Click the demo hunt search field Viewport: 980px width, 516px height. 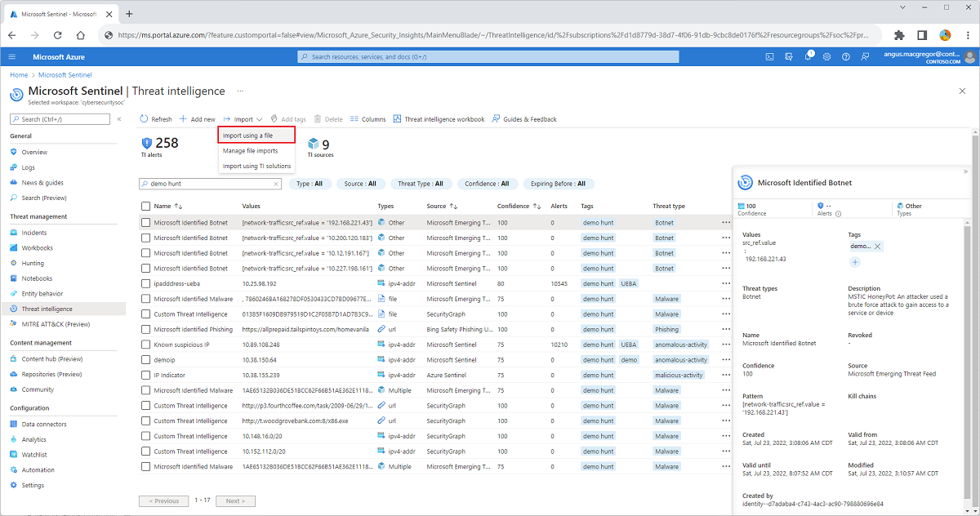coord(210,184)
